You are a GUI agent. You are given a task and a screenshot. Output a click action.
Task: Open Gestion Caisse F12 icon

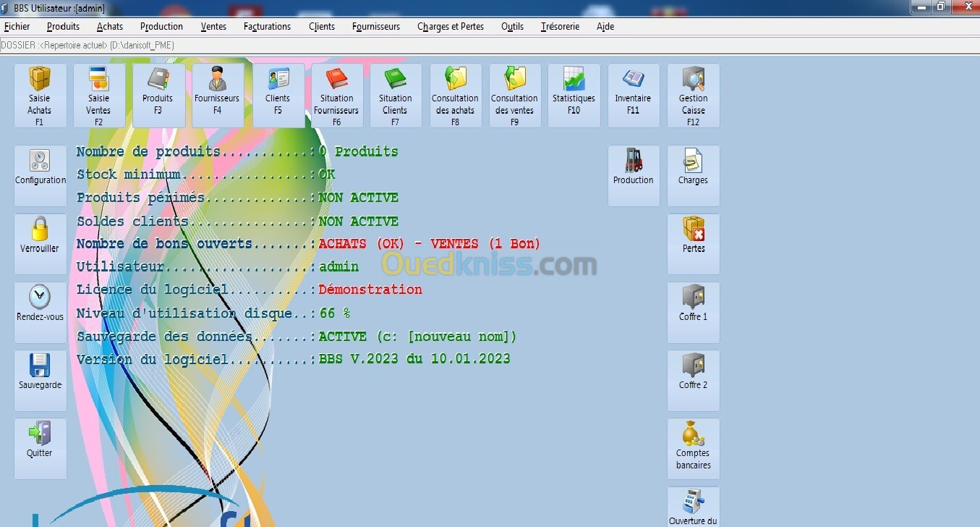tap(694, 96)
